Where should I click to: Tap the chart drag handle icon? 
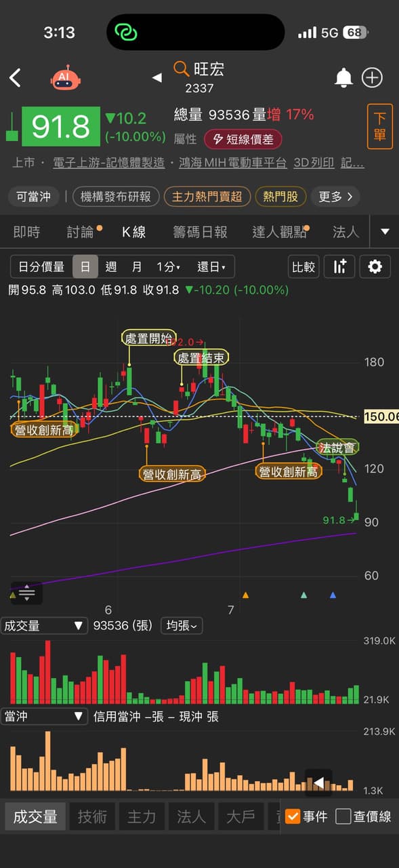pyautogui.click(x=26, y=593)
